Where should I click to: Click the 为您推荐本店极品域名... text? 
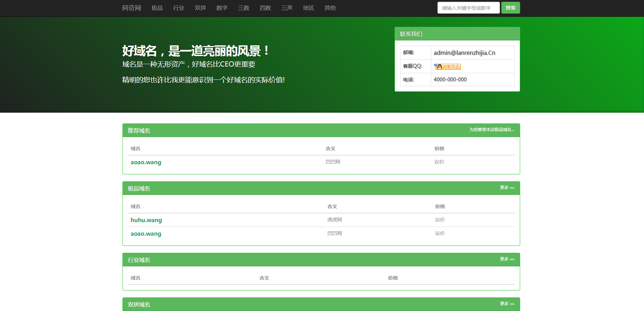[x=492, y=130]
